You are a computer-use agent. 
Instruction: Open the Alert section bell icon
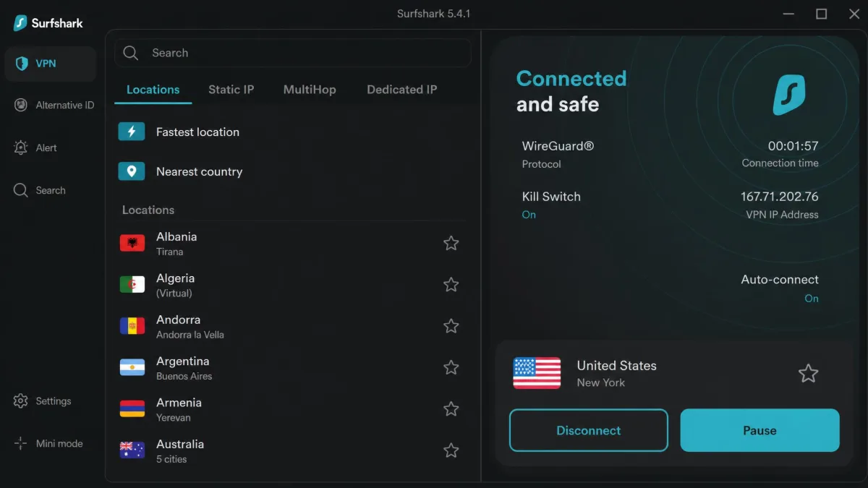pyautogui.click(x=21, y=147)
